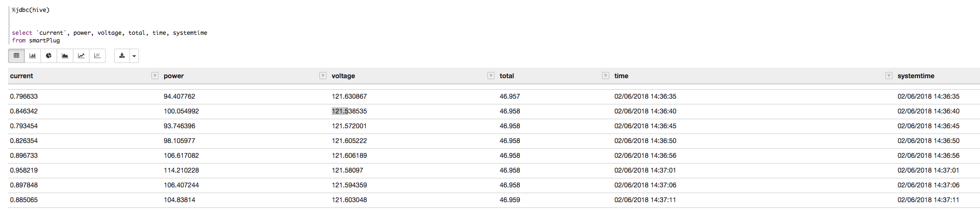Display results as pie chart
This screenshot has height=216, width=980.
point(49,56)
